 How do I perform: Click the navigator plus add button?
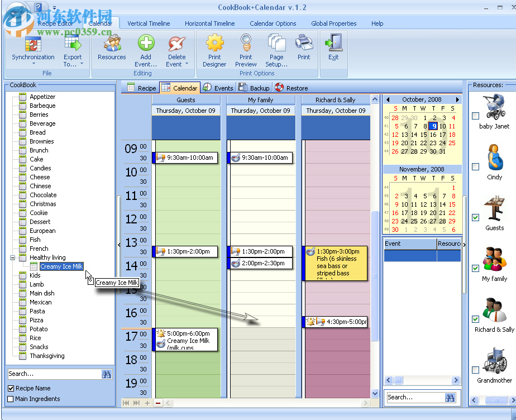coord(147,403)
